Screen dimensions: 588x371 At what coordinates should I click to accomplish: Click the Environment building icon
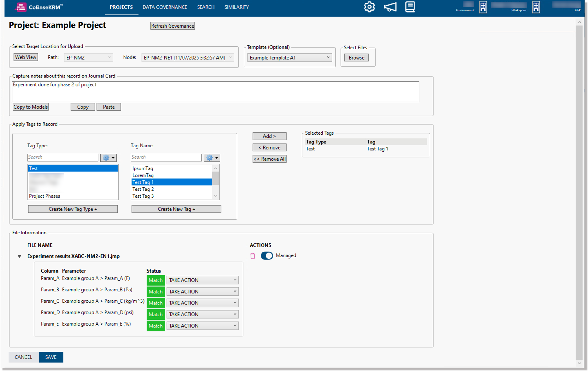click(483, 7)
